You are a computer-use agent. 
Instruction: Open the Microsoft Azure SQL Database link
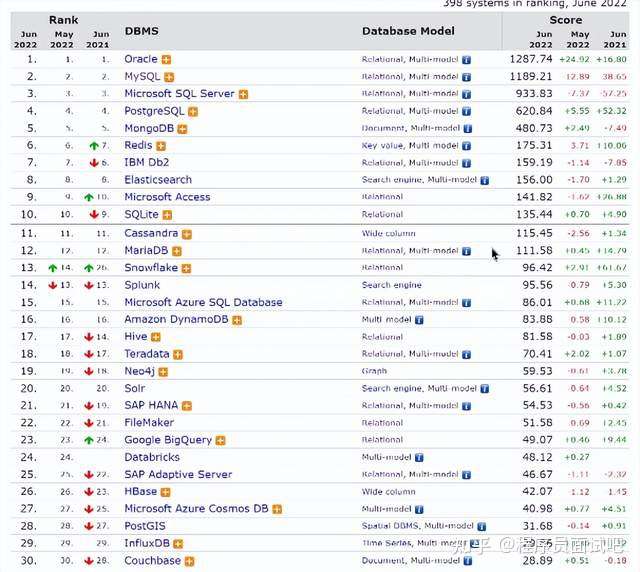pos(203,303)
